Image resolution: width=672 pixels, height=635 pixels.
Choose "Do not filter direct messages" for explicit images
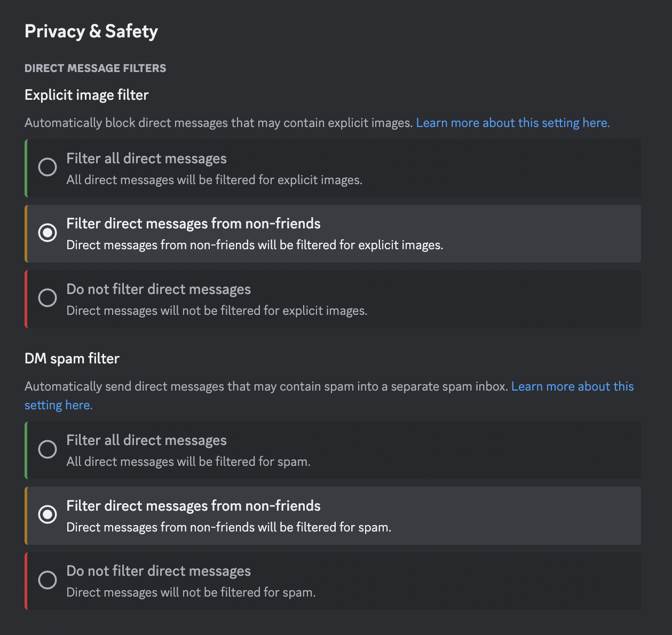[x=48, y=298]
